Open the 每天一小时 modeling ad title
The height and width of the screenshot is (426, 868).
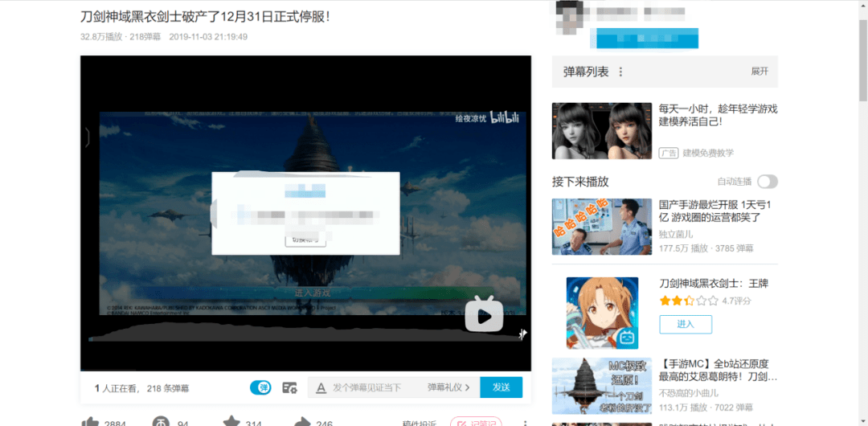pyautogui.click(x=717, y=115)
